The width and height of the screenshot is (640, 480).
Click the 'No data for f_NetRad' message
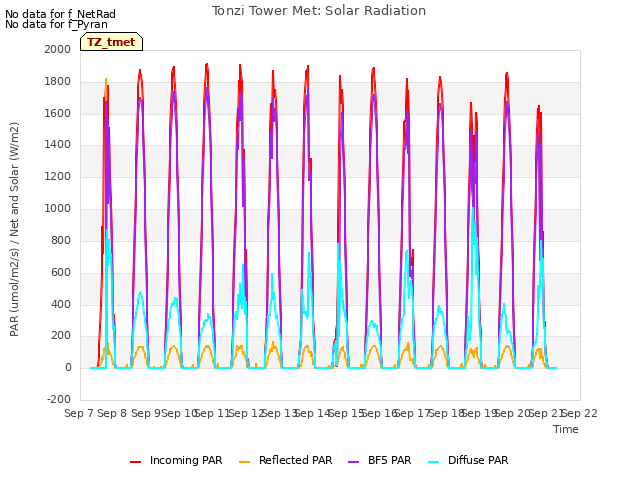tap(60, 14)
